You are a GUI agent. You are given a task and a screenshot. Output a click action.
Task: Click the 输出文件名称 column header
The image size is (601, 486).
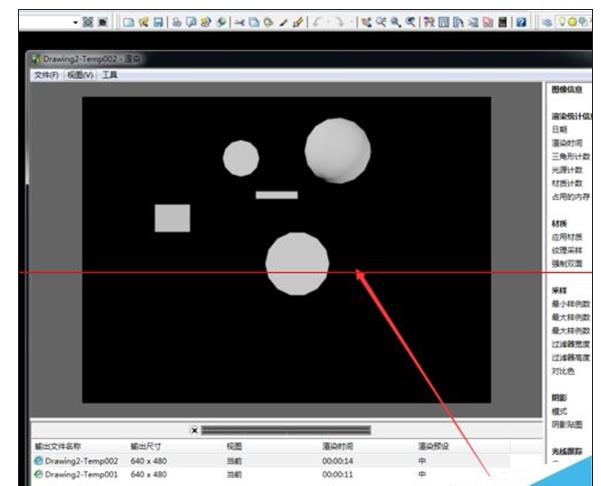click(57, 446)
